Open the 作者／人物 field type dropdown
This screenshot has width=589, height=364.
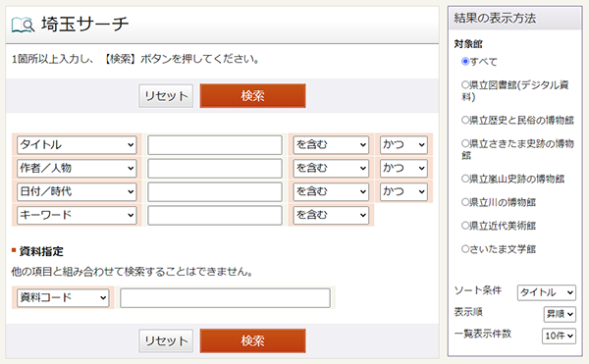(x=77, y=168)
